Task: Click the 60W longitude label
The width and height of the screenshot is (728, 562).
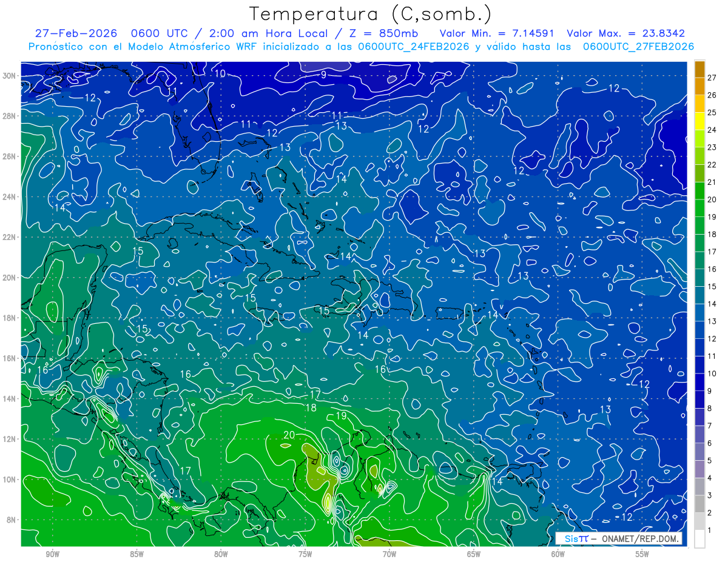Action: point(558,554)
